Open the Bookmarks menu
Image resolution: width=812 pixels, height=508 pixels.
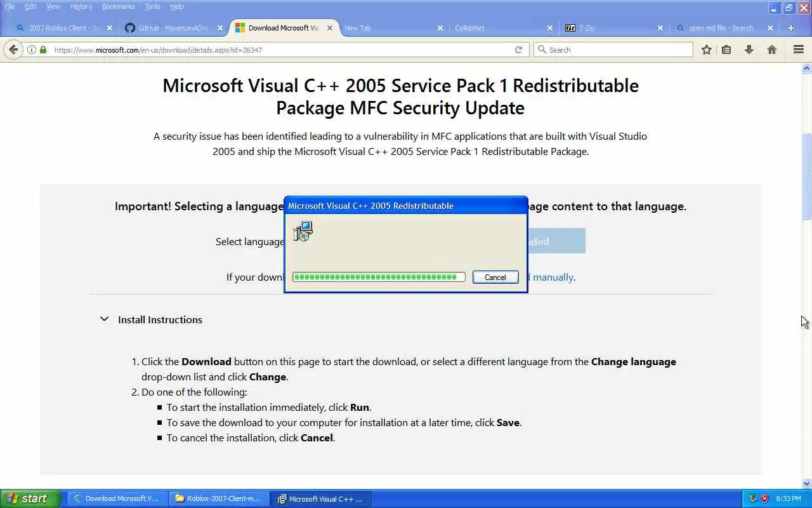pos(119,6)
